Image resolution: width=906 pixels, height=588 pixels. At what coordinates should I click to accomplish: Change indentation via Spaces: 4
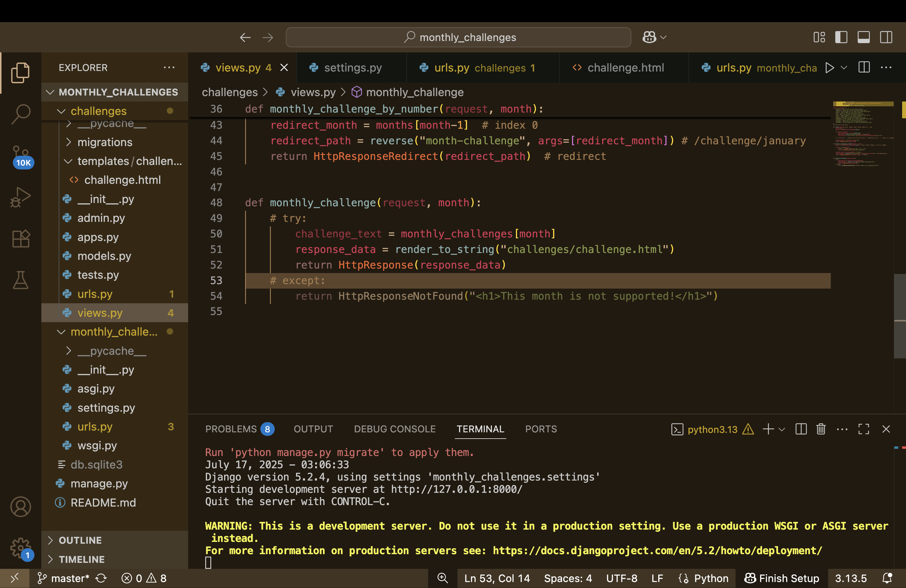pos(567,578)
